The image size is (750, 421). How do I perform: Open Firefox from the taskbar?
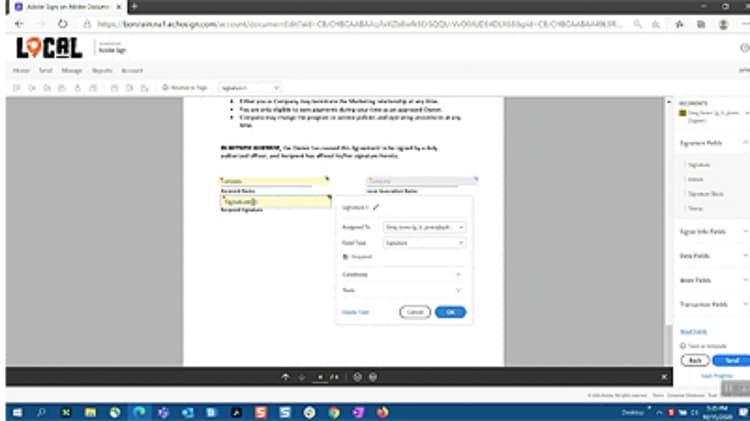pyautogui.click(x=383, y=412)
